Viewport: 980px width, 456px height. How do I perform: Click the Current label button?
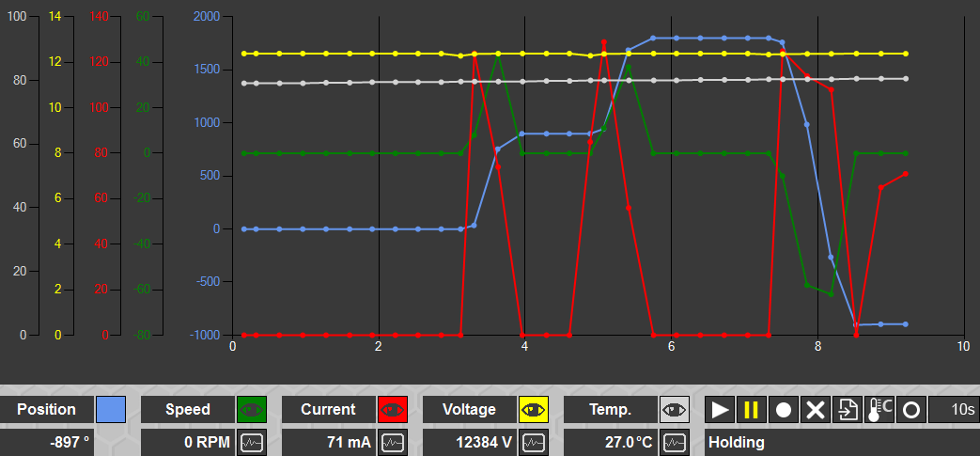click(328, 410)
